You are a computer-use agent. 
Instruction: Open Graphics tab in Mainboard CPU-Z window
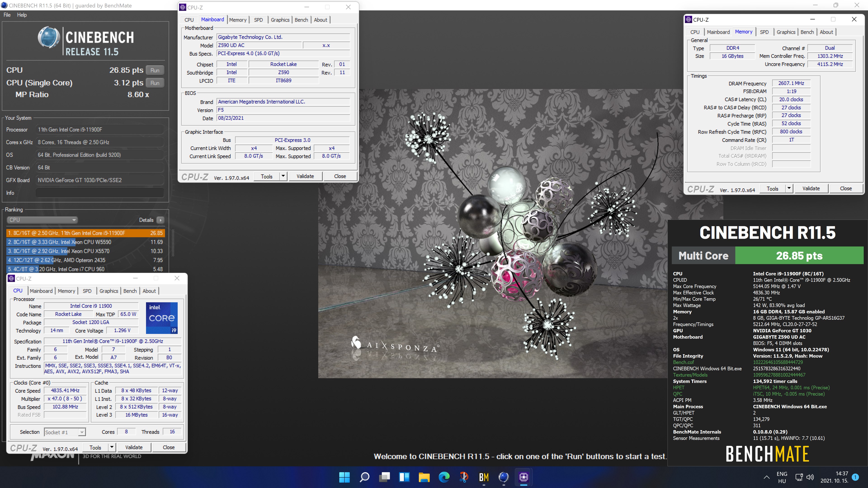[280, 20]
